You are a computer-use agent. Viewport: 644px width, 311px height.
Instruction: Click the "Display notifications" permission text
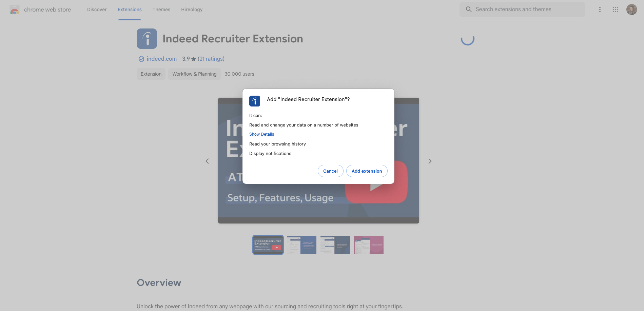270,154
